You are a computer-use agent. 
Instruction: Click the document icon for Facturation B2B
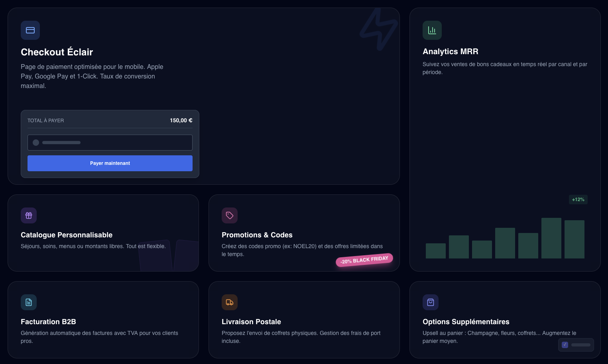click(29, 302)
